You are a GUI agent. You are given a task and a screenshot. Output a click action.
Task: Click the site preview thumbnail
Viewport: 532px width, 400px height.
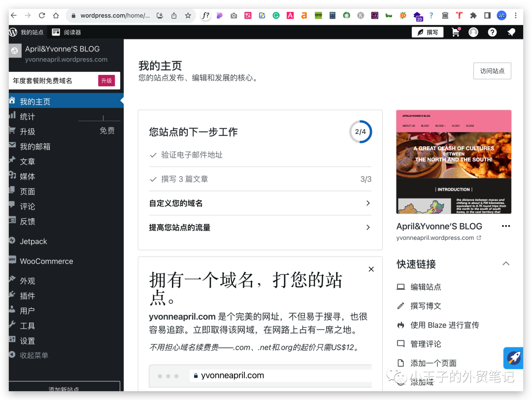[x=453, y=162]
